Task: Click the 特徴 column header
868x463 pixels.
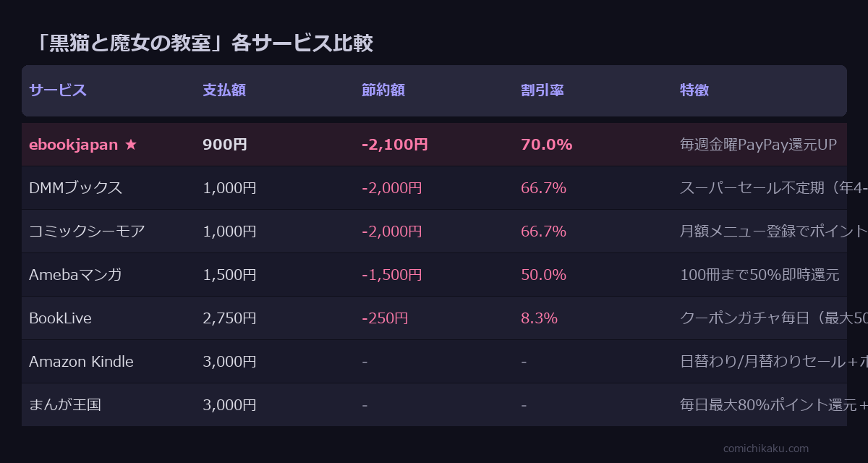Action: coord(694,90)
